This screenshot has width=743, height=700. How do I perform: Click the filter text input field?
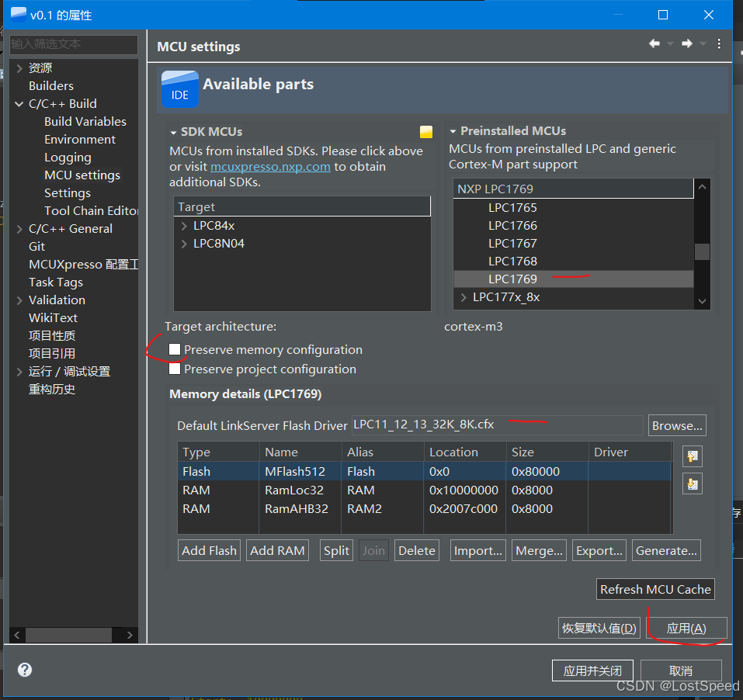(74, 44)
